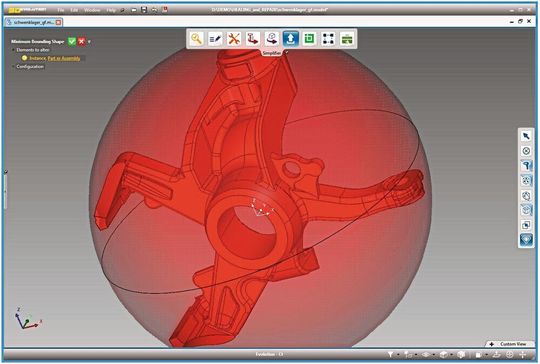Click the Part or Assembly link
This screenshot has height=364, width=540.
(64, 58)
